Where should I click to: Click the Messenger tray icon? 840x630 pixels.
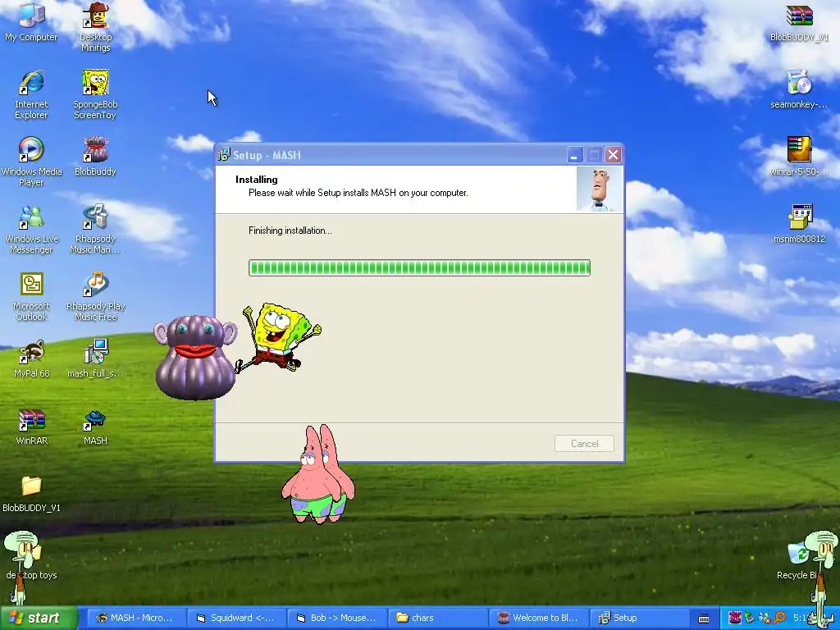pyautogui.click(x=765, y=618)
